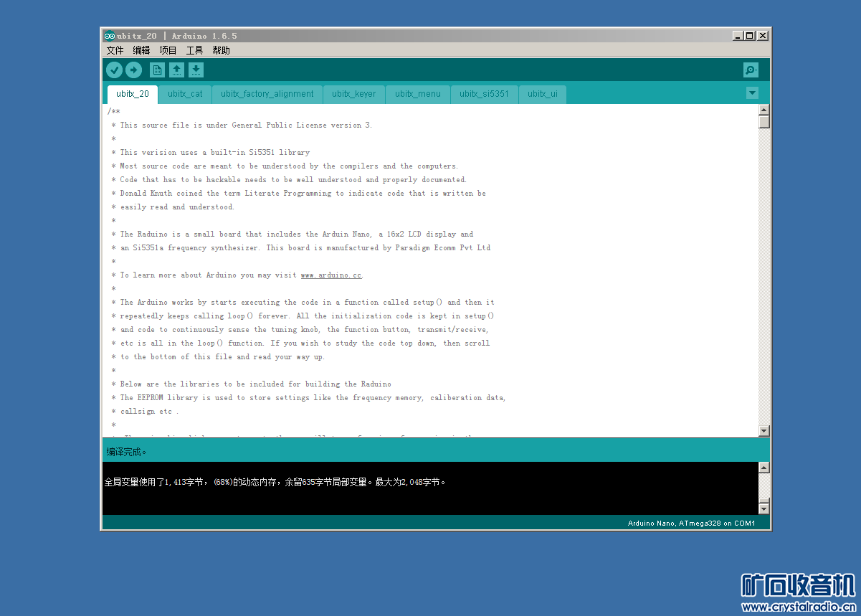Image resolution: width=861 pixels, height=616 pixels.
Task: Click the line starting 'repeatedly keeps calling loop()'
Action: coord(303,316)
